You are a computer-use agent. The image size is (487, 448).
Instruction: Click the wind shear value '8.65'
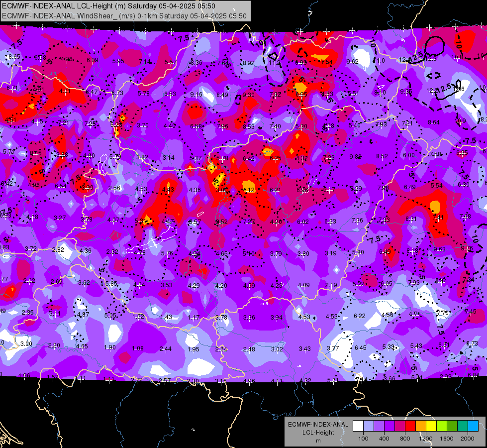click(x=14, y=57)
